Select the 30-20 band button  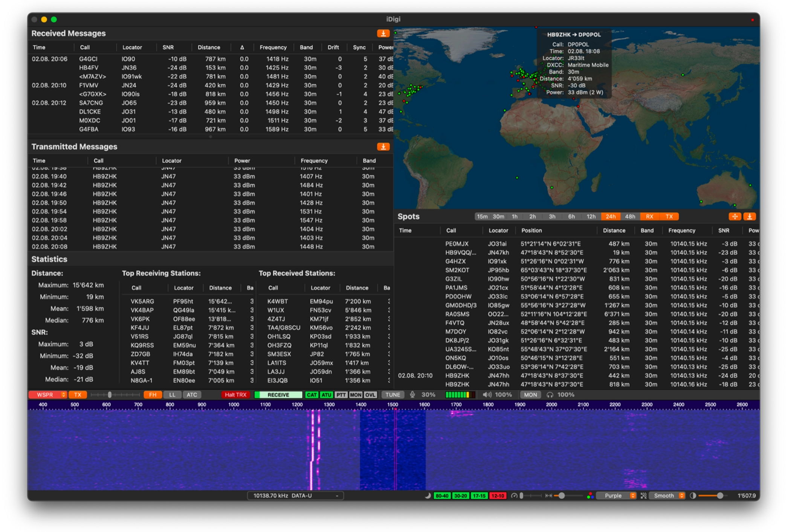pyautogui.click(x=460, y=496)
